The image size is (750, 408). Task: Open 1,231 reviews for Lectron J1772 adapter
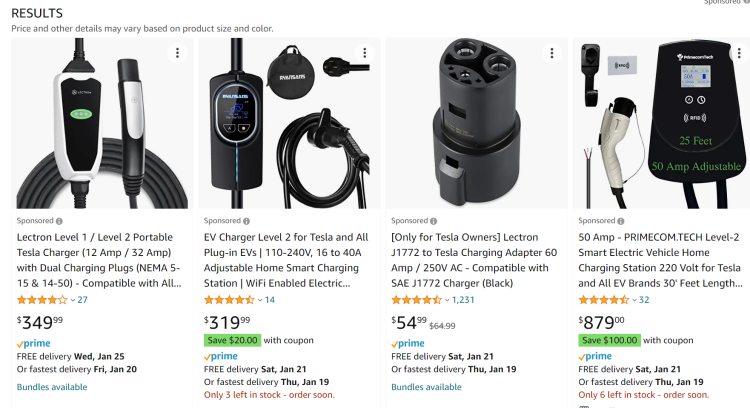(463, 299)
